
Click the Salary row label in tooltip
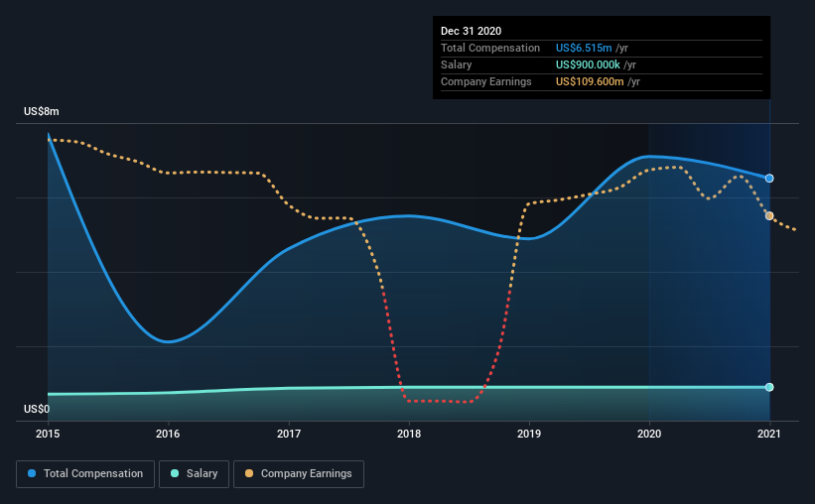click(x=457, y=64)
